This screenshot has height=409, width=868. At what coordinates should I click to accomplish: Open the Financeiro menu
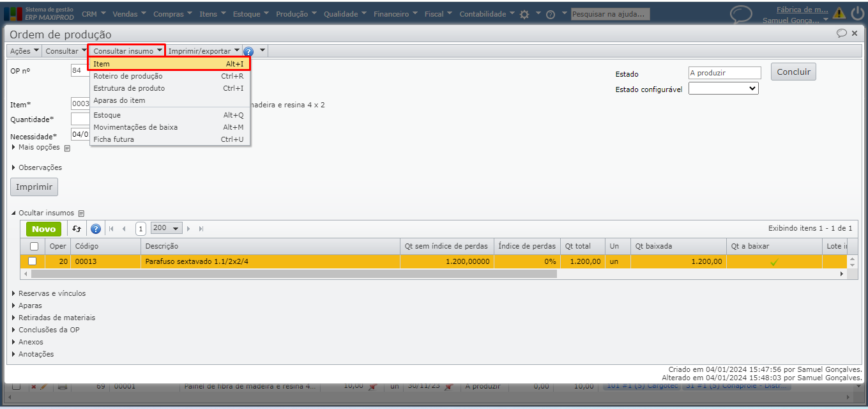coord(396,14)
